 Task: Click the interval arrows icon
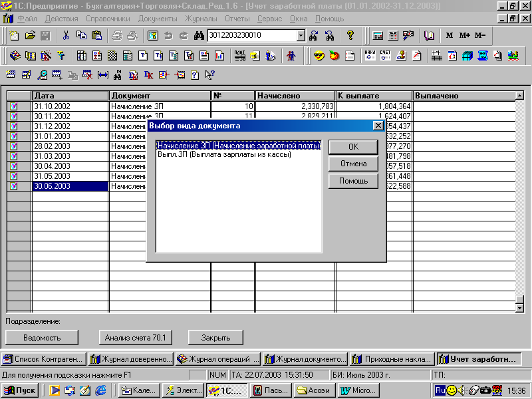pos(103,75)
